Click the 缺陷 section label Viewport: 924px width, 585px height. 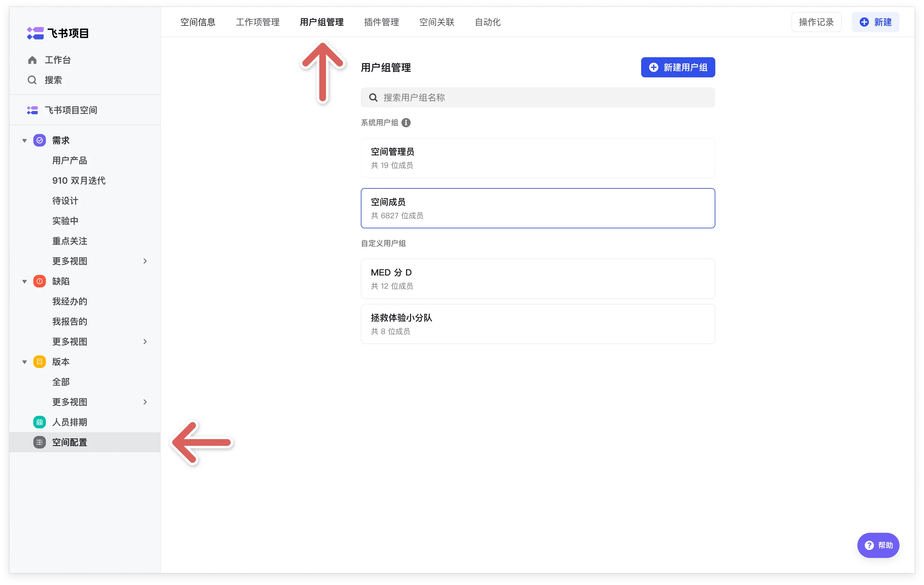(x=61, y=281)
